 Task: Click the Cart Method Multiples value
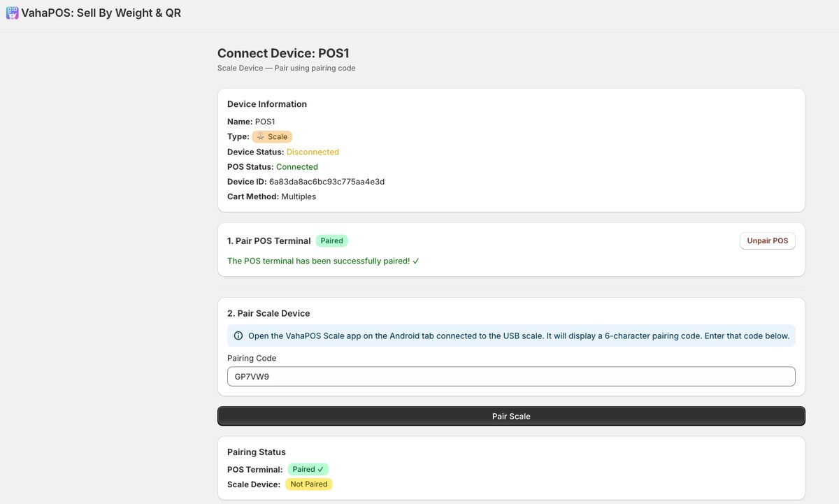(299, 196)
